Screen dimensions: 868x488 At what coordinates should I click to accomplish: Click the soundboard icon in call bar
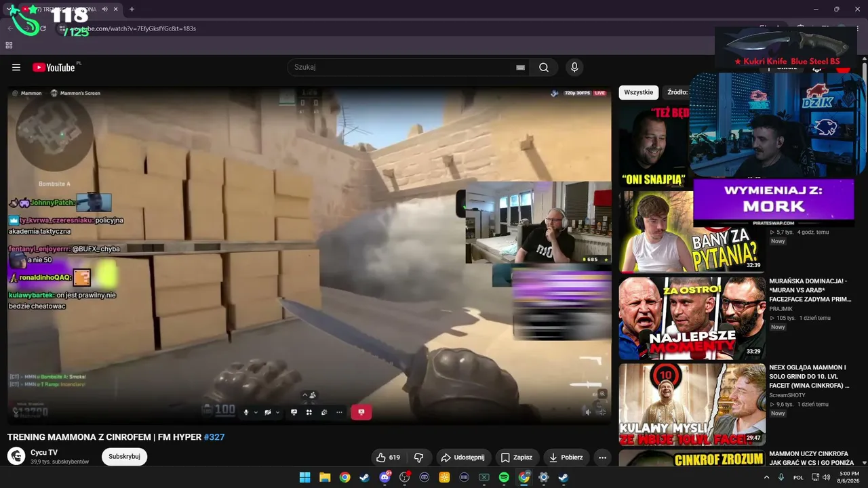[x=324, y=412]
